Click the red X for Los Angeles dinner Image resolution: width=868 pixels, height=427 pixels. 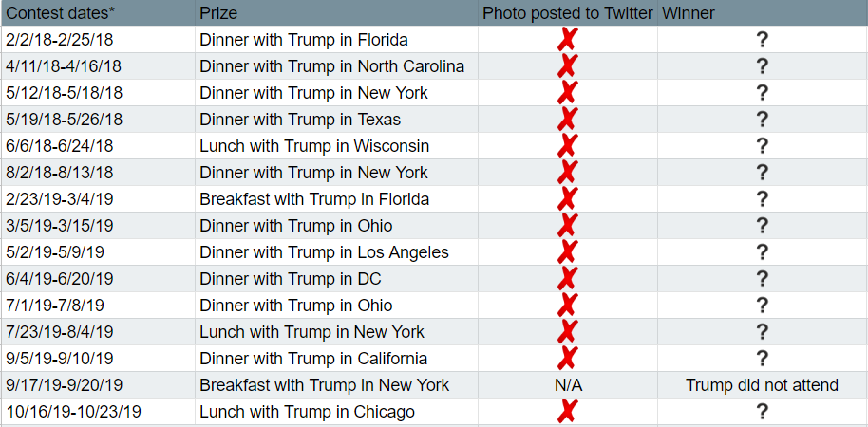tap(567, 252)
